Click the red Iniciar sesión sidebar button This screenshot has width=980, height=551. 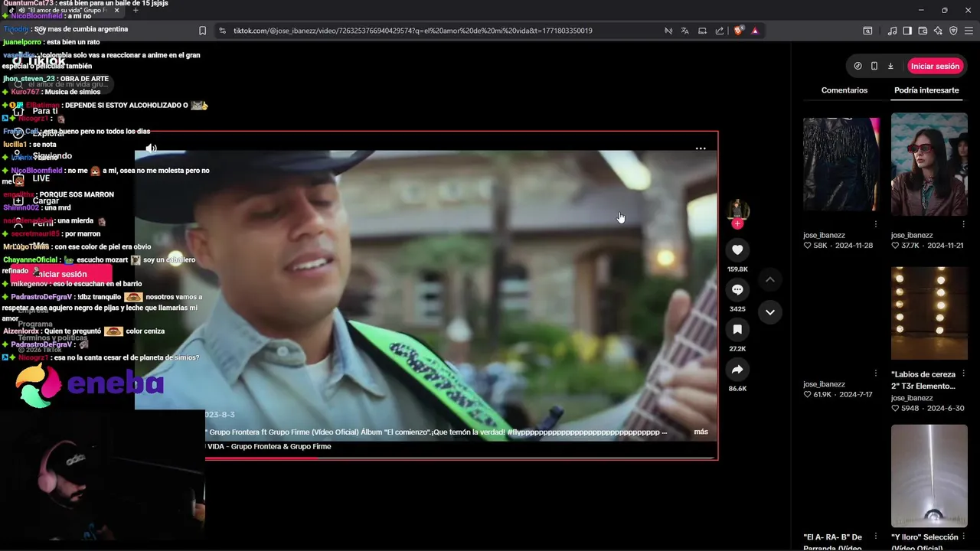click(x=61, y=274)
